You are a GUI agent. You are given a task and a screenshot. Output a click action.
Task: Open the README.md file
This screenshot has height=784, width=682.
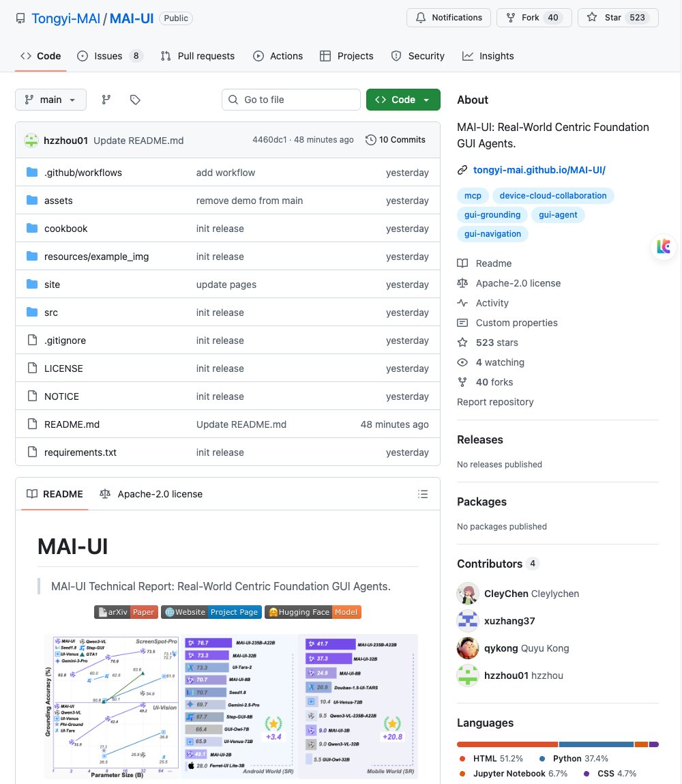pyautogui.click(x=72, y=424)
